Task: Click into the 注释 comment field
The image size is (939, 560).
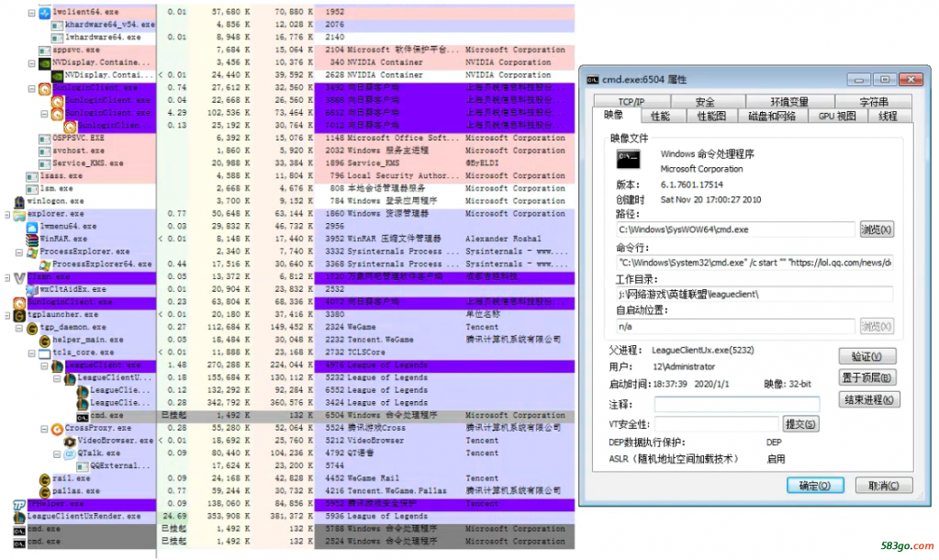Action: (736, 404)
